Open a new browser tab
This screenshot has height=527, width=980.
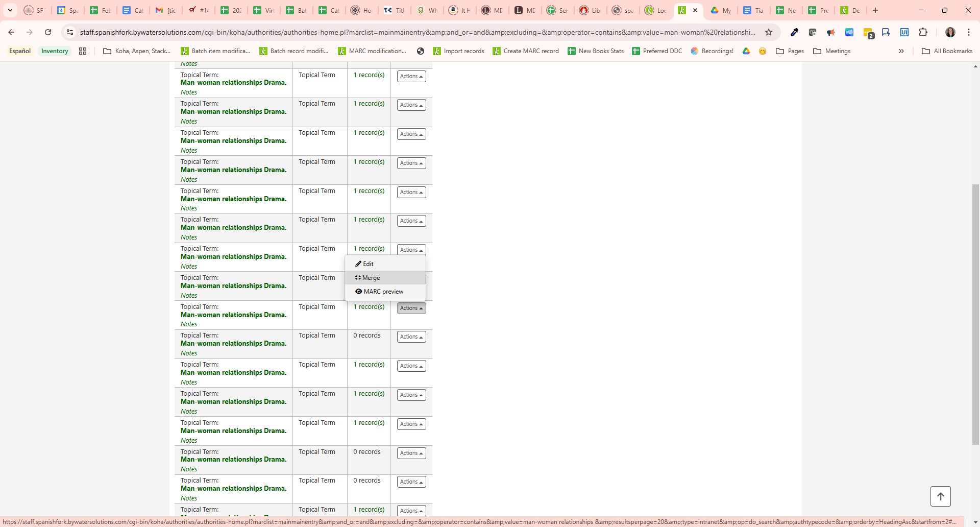pyautogui.click(x=875, y=10)
